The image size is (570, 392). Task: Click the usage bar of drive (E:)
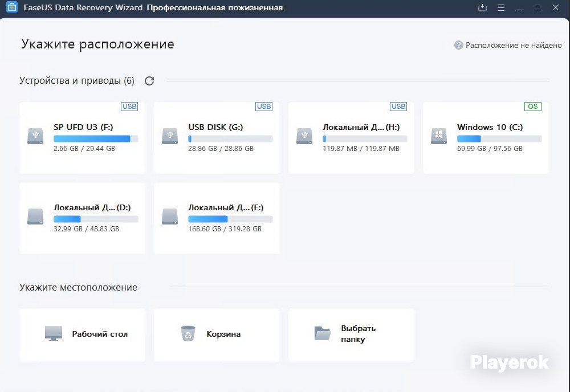point(230,219)
